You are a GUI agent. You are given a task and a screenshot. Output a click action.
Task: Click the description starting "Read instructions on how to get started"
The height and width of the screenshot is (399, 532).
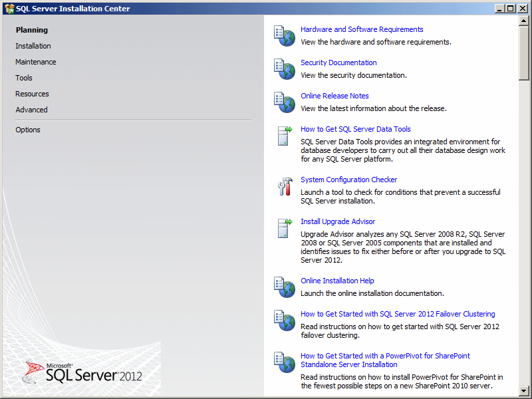point(400,331)
